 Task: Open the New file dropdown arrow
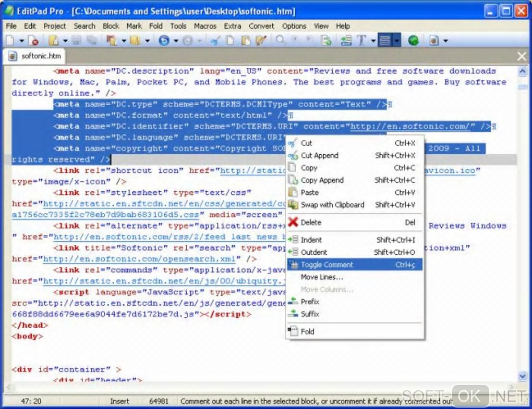pyautogui.click(x=21, y=41)
